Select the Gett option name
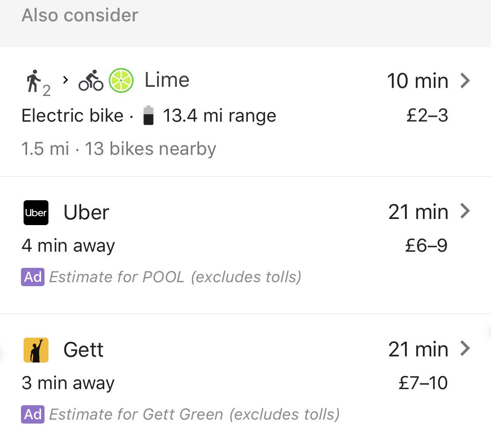The width and height of the screenshot is (491, 448). (83, 350)
